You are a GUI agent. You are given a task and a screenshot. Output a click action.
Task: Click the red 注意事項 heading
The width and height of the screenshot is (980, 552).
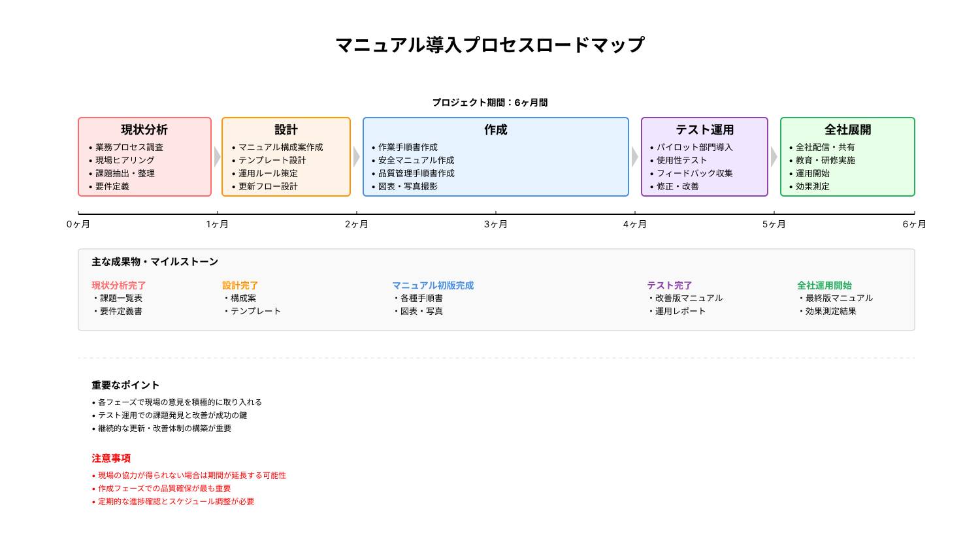111,459
